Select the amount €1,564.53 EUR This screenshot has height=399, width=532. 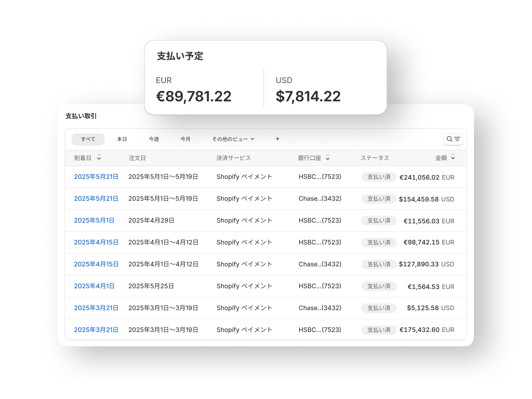[x=431, y=287]
